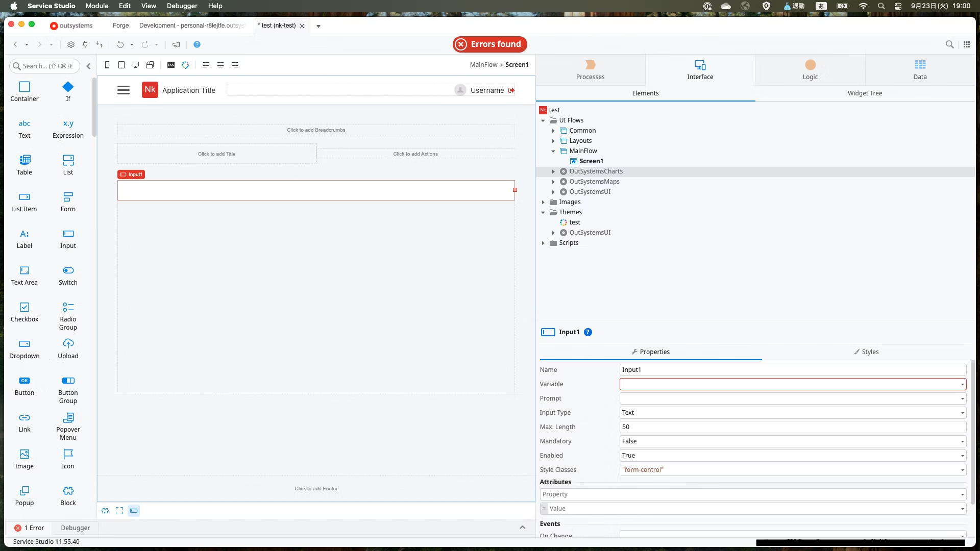Viewport: 980px width, 551px height.
Task: Toggle the fullscreen canvas icon below the canvas
Action: 119,511
